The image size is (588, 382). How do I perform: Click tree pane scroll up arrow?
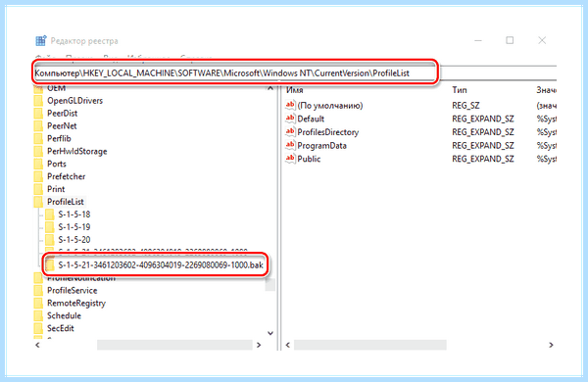[x=270, y=88]
